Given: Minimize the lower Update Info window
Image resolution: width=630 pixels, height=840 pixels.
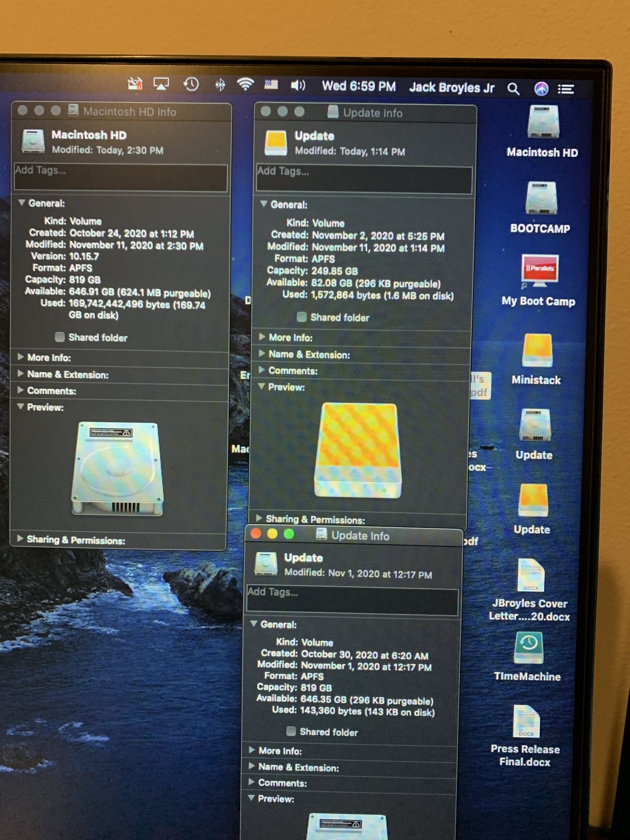Looking at the screenshot, I should [x=272, y=534].
